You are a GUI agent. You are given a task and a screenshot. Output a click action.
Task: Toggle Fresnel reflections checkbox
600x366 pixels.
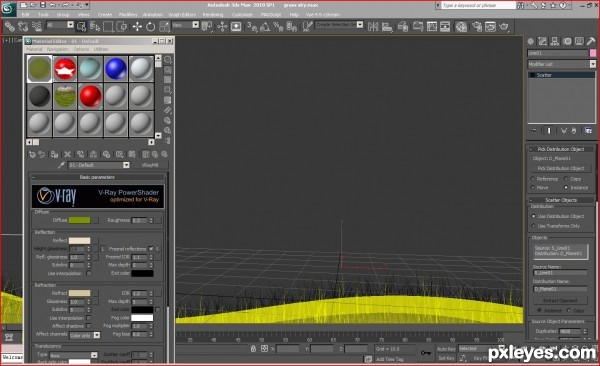pos(151,248)
